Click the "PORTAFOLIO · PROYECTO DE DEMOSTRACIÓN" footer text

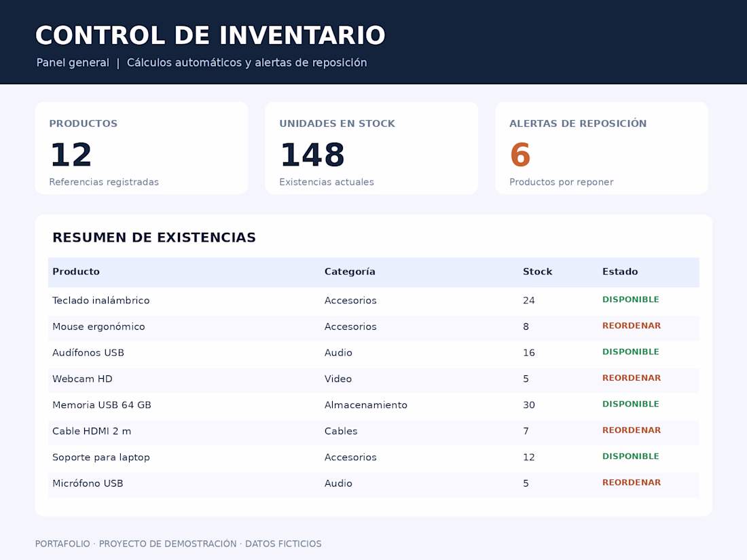tap(136, 544)
